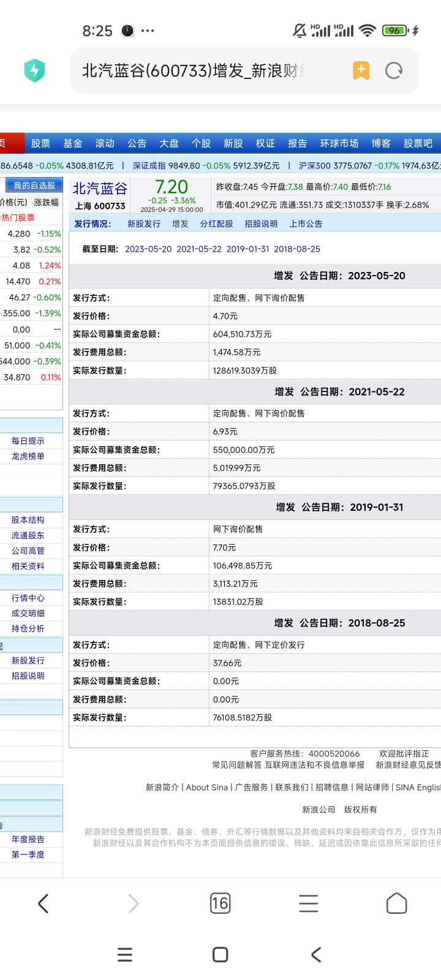Open 龙虎榜单 in the sidebar
441x980 pixels.
coord(28,456)
